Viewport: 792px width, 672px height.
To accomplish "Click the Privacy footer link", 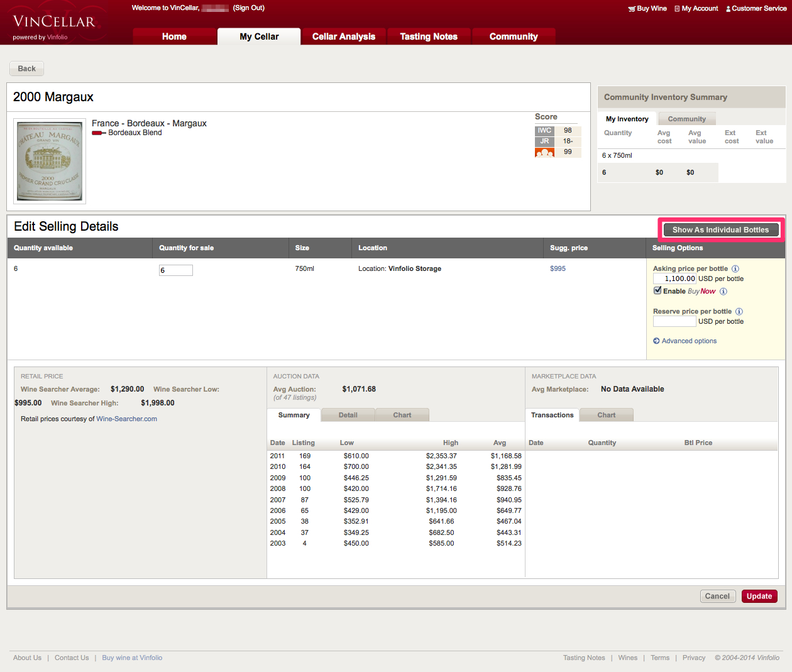I will [x=694, y=658].
